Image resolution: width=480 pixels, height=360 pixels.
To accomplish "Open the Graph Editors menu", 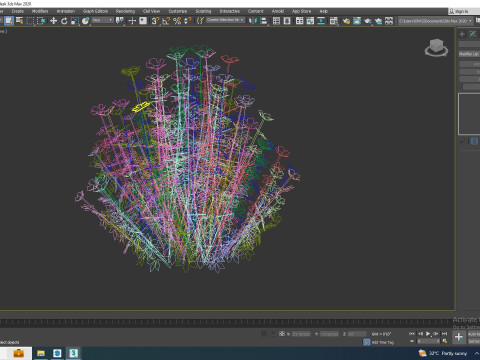I will tap(95, 11).
